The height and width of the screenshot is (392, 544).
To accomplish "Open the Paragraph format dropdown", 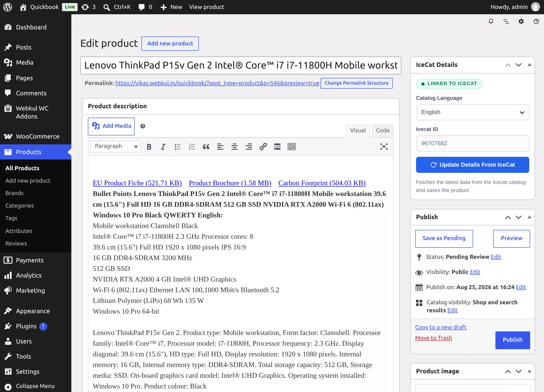I will tap(116, 146).
